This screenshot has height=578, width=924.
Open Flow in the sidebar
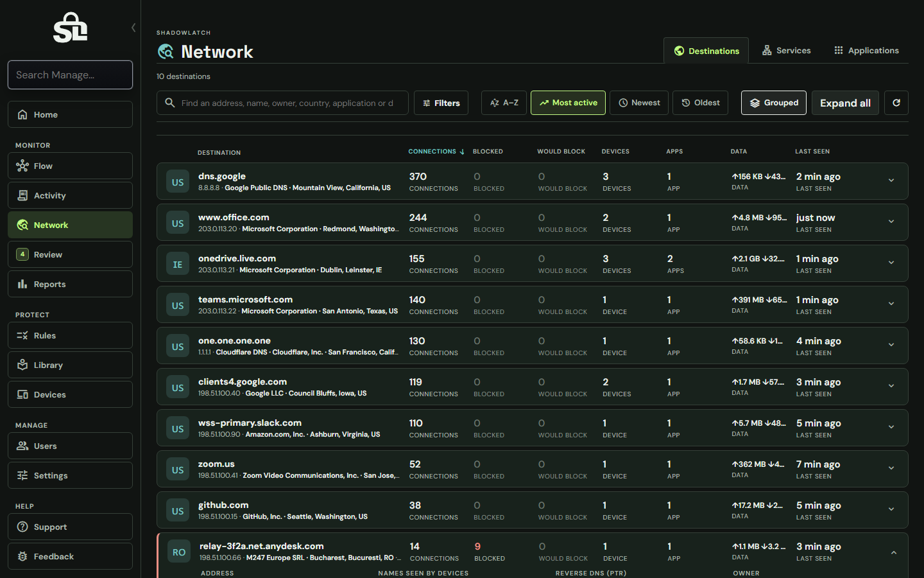click(x=70, y=166)
